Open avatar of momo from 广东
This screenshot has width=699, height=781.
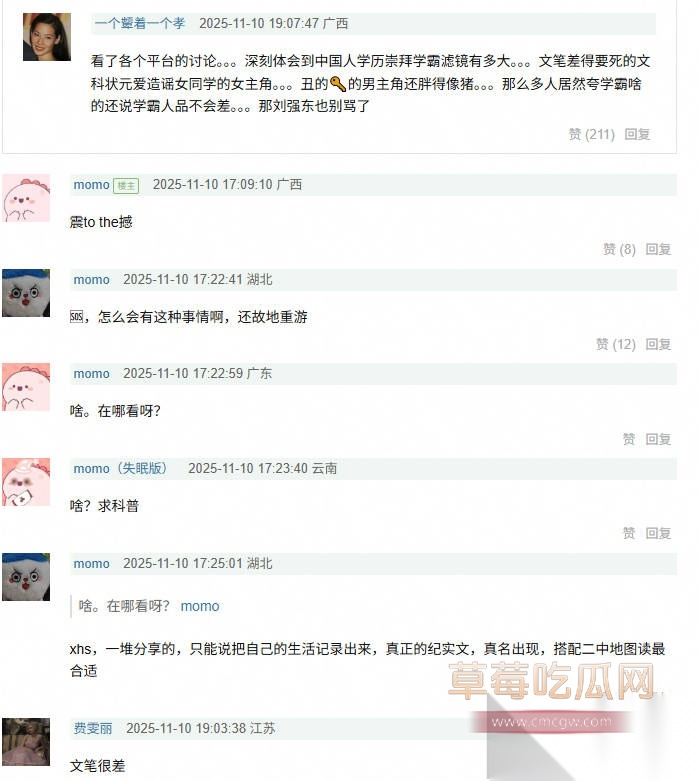[x=26, y=387]
